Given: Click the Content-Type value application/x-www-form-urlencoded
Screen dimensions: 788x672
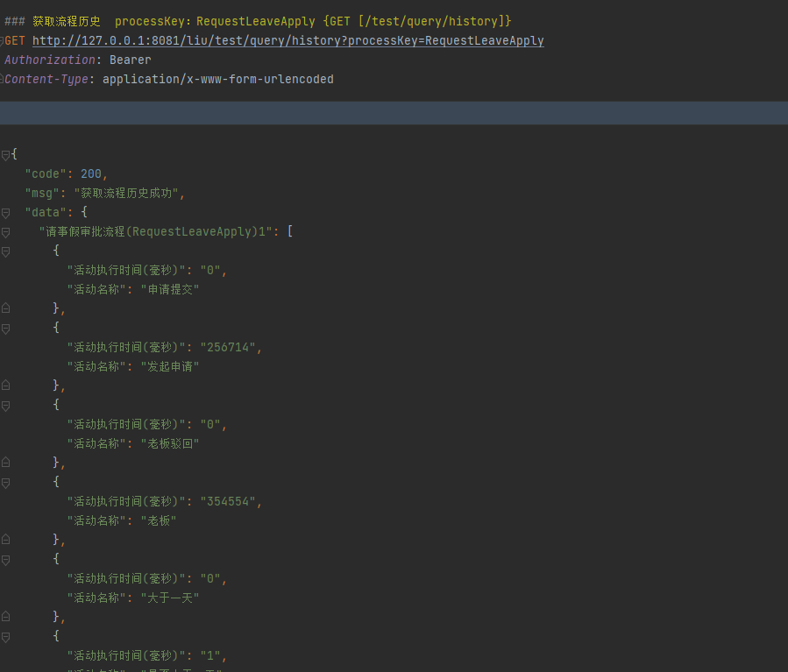Looking at the screenshot, I should tap(217, 80).
